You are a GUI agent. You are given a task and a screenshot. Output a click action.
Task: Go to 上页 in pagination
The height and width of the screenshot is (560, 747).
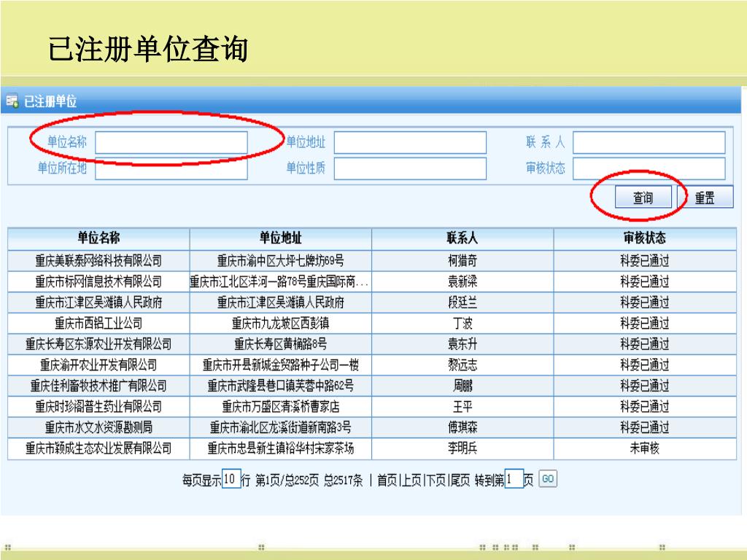tap(411, 480)
